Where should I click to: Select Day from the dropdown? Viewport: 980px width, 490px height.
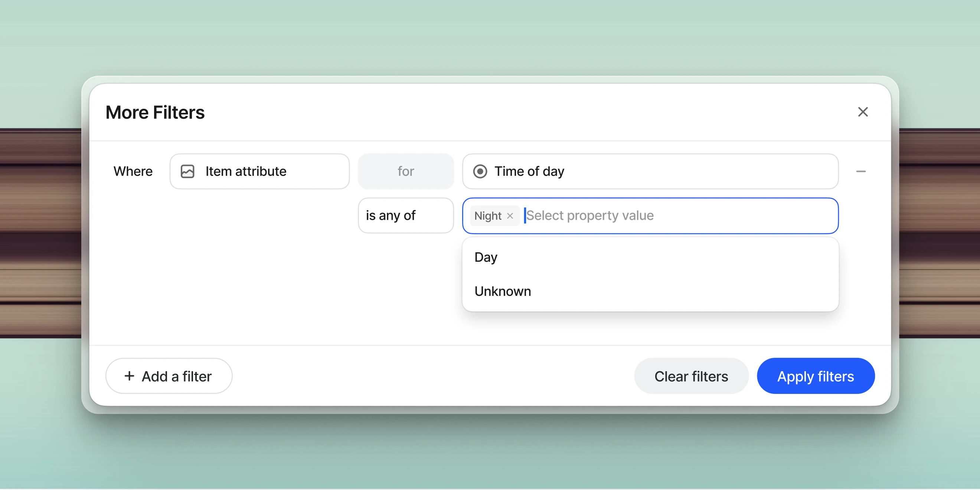coord(486,257)
